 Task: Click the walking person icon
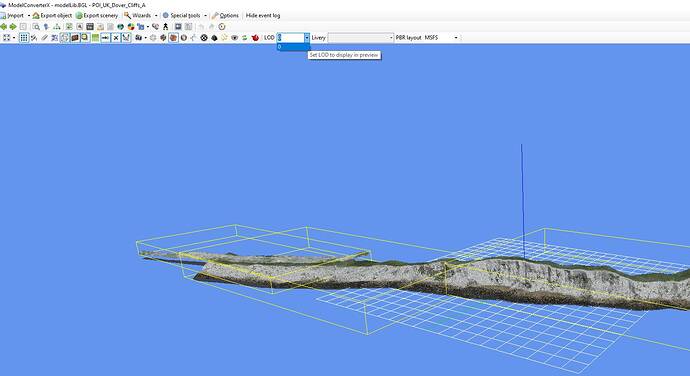pos(165,27)
